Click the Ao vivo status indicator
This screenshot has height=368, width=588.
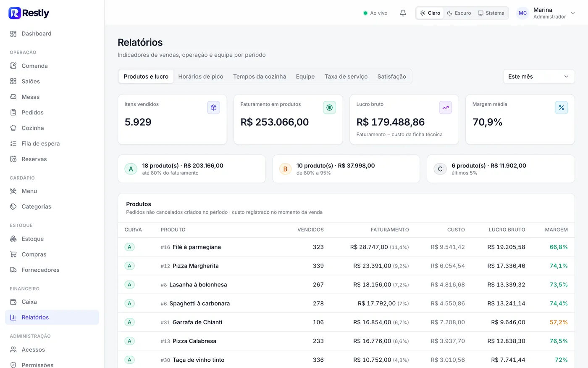coord(375,13)
